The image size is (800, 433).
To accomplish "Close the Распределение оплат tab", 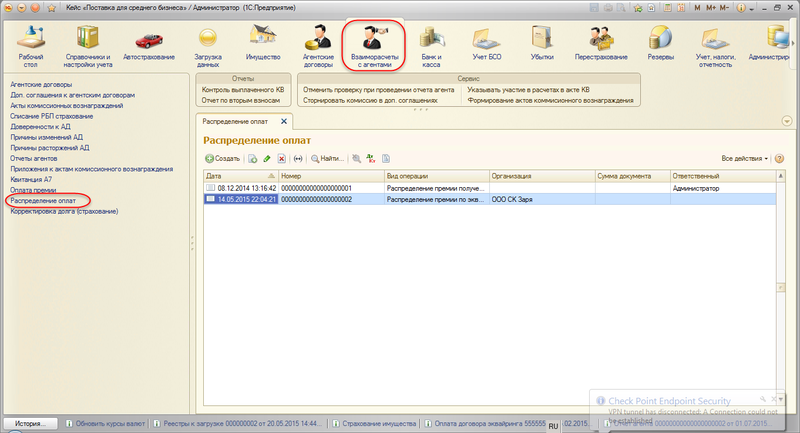I will [283, 121].
